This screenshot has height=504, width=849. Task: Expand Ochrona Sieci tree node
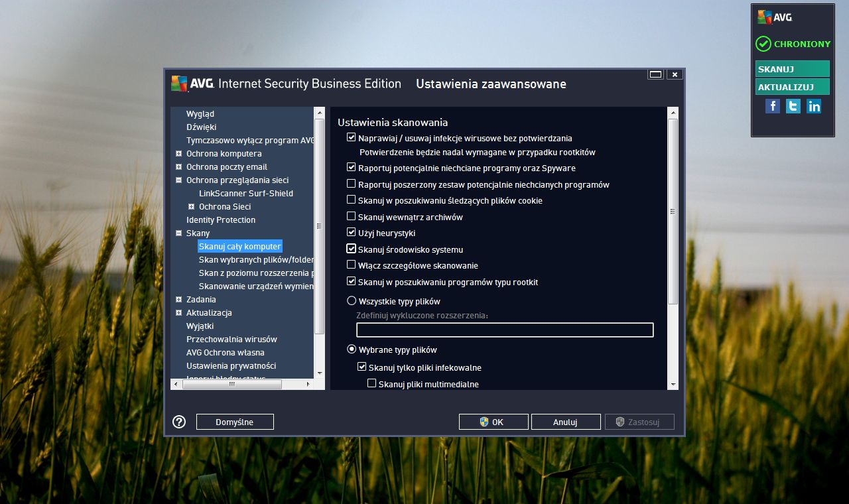(x=192, y=207)
